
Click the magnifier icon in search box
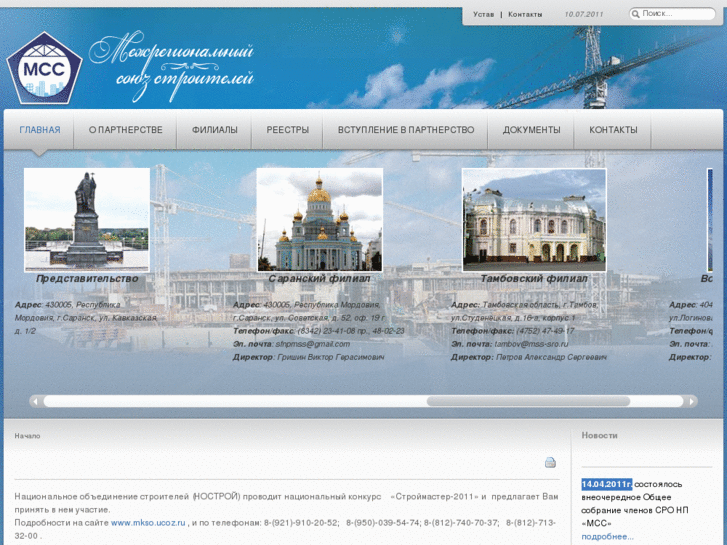click(x=636, y=14)
